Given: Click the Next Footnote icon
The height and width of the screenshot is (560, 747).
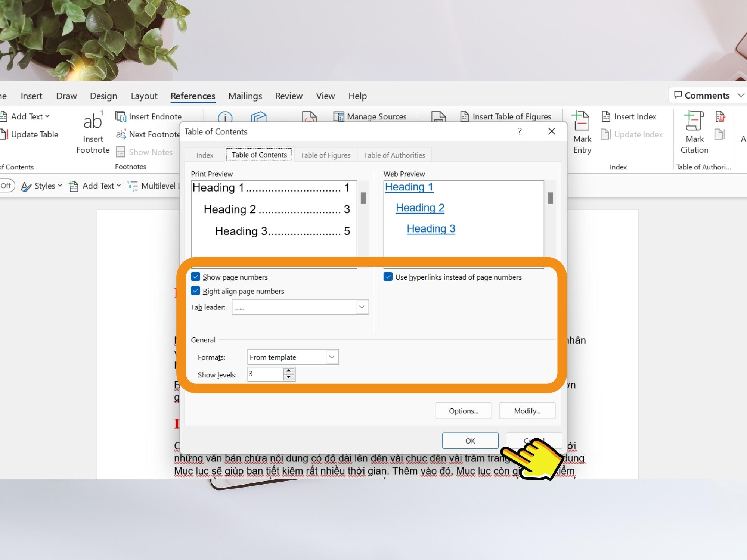Looking at the screenshot, I should coord(121,134).
